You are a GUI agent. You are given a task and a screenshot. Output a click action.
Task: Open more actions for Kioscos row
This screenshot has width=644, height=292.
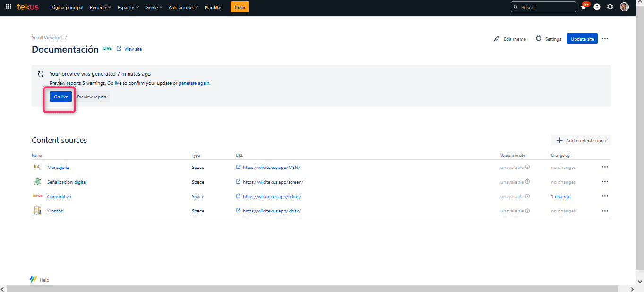pos(604,211)
